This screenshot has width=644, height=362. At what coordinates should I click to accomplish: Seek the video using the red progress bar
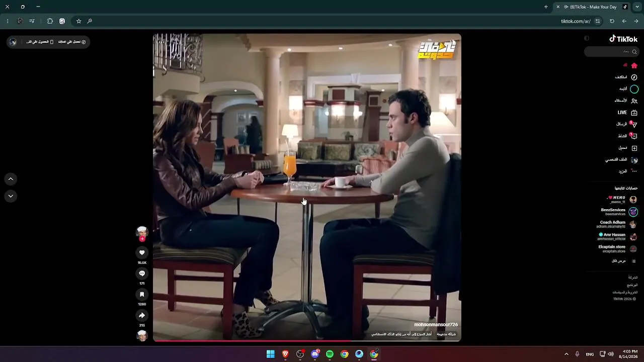tap(307, 341)
